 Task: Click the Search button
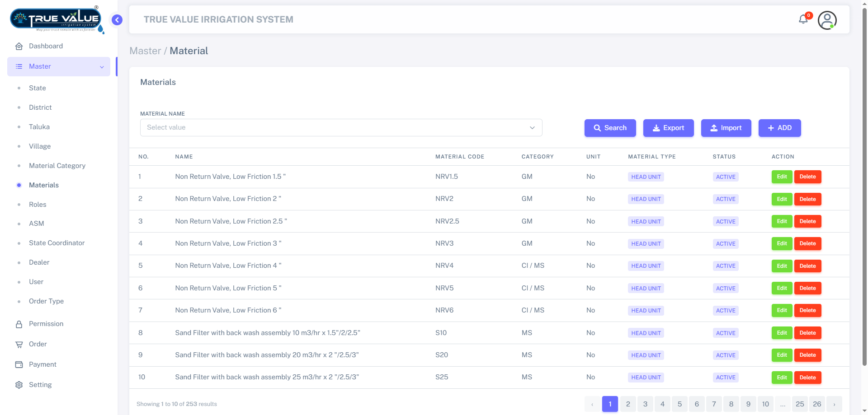click(610, 128)
